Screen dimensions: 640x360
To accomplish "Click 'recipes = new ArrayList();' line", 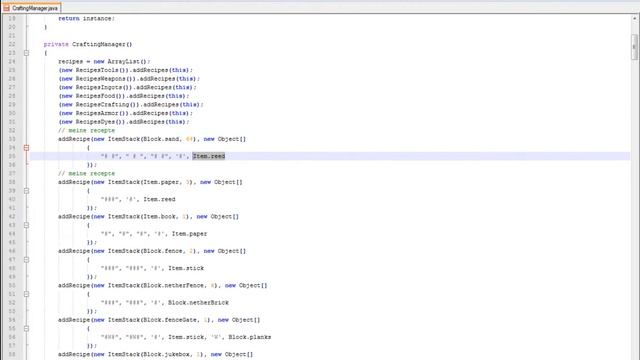I will tap(104, 62).
